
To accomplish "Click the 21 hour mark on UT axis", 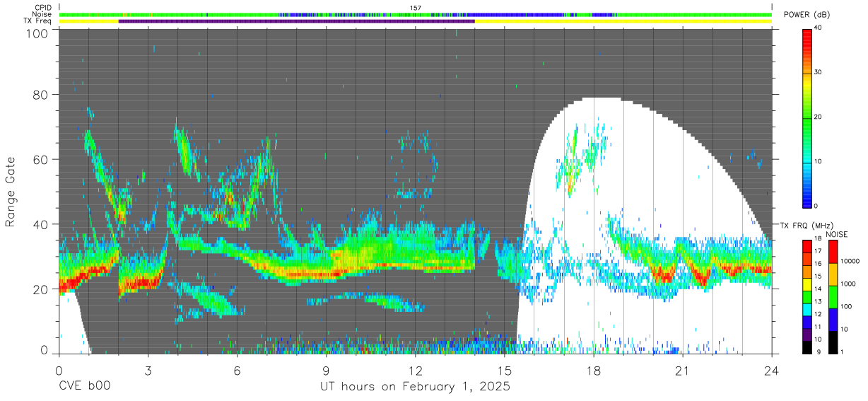I will (683, 370).
